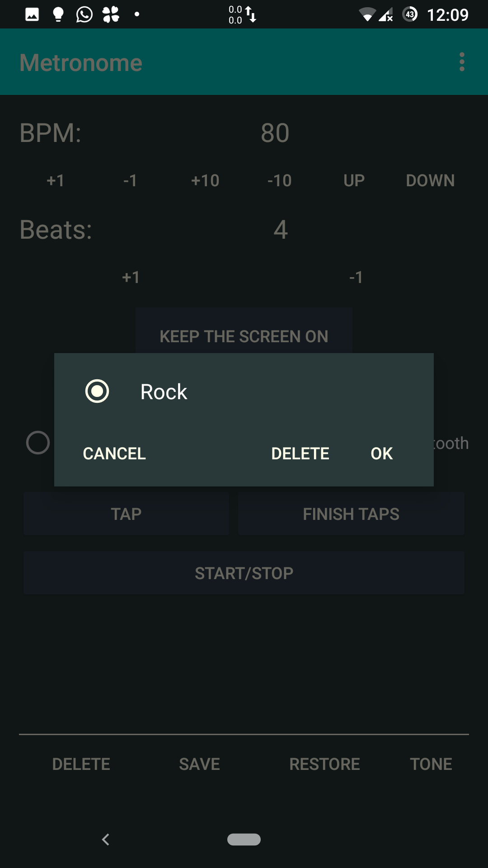The height and width of the screenshot is (868, 488).
Task: Tap the WhatsApp notification icon
Action: point(84,14)
